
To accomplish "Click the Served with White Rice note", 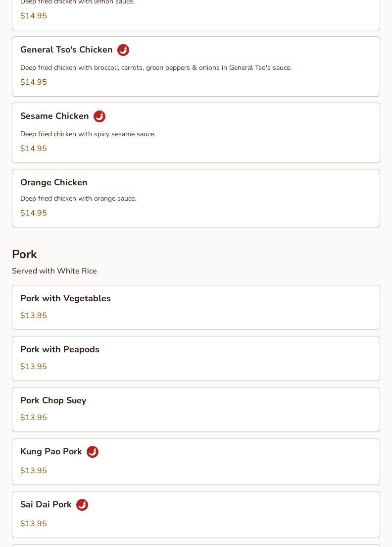I will (x=54, y=271).
